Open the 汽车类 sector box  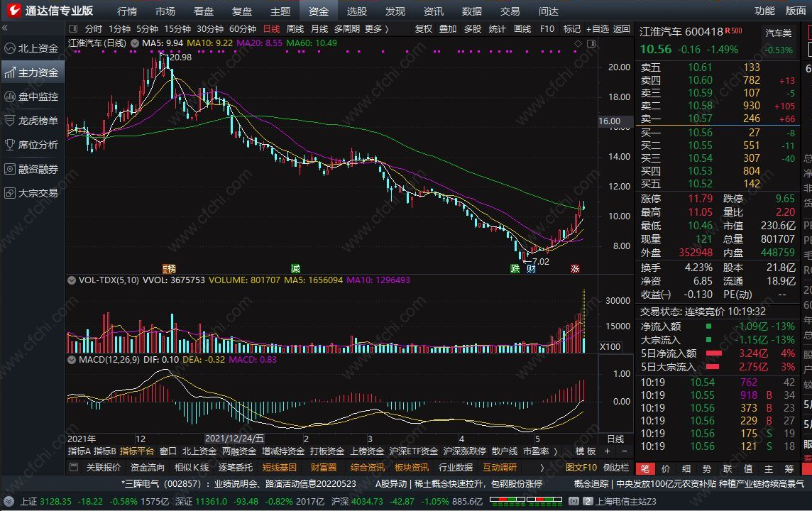click(x=779, y=33)
